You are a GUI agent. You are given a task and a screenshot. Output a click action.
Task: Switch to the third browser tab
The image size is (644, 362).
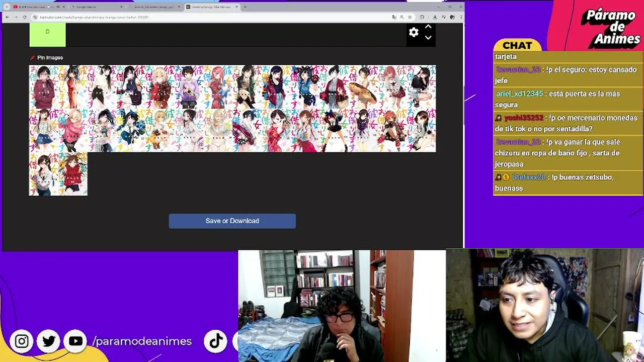pyautogui.click(x=154, y=7)
